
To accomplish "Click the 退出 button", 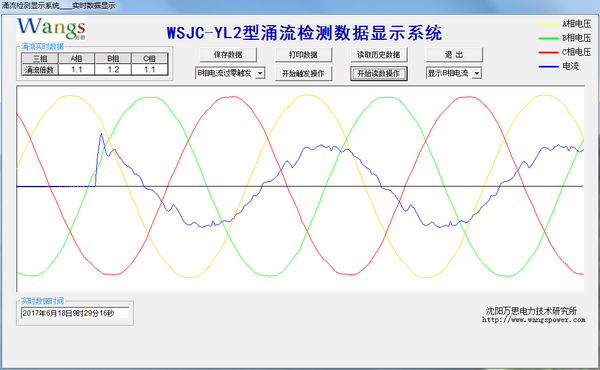I will click(454, 55).
